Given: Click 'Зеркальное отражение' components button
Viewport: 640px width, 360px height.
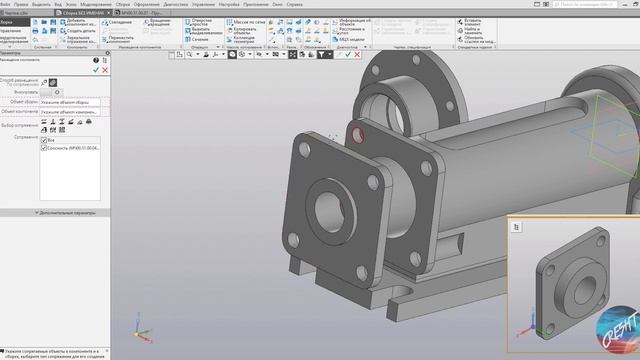Looking at the screenshot, I should [78, 40].
